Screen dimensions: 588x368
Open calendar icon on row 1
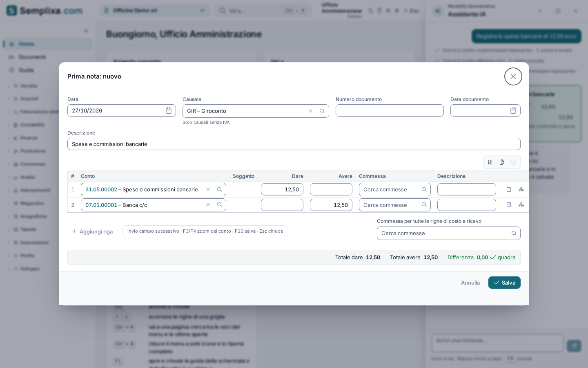point(509,189)
